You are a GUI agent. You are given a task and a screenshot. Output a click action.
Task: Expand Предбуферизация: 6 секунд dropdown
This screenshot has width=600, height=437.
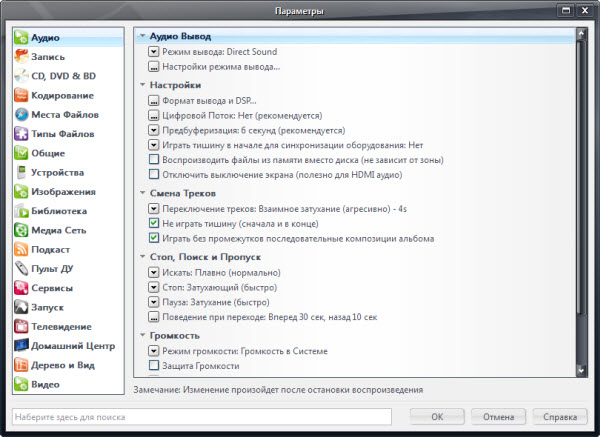click(x=153, y=130)
